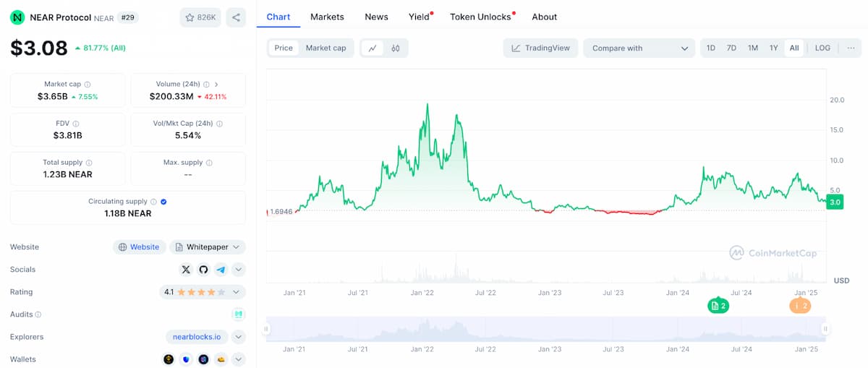868x368 pixels.
Task: Click the 3.0 current price label
Action: point(835,202)
